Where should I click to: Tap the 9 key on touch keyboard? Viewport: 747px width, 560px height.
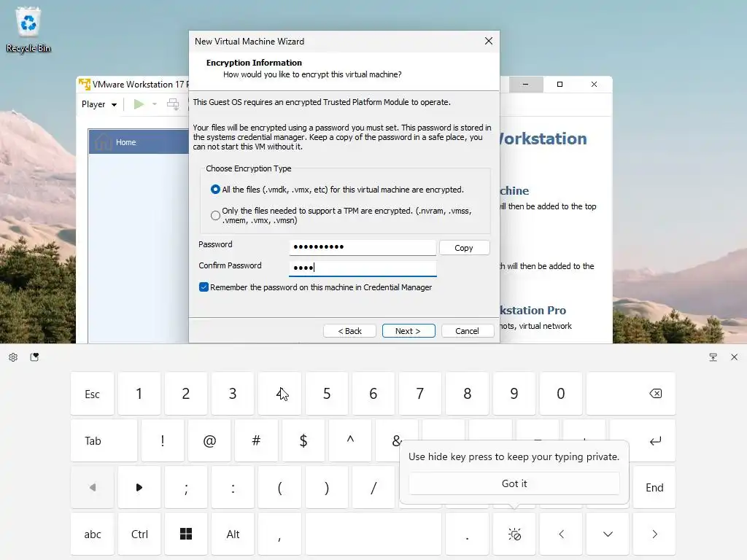(x=514, y=394)
